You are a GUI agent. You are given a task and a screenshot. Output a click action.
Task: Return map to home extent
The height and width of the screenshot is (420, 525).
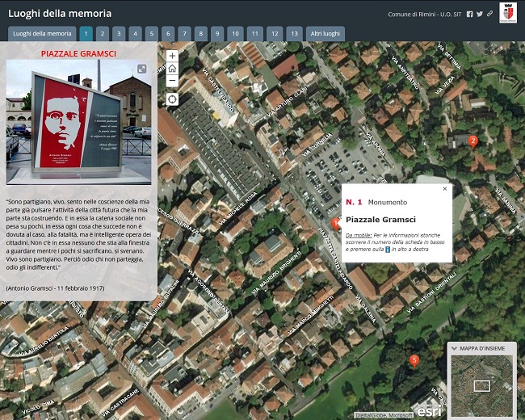click(x=172, y=69)
